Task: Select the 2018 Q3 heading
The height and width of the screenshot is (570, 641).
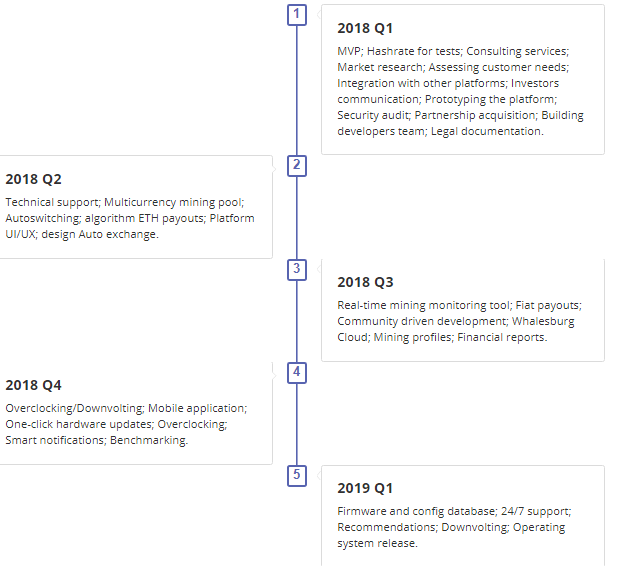Action: (x=365, y=282)
